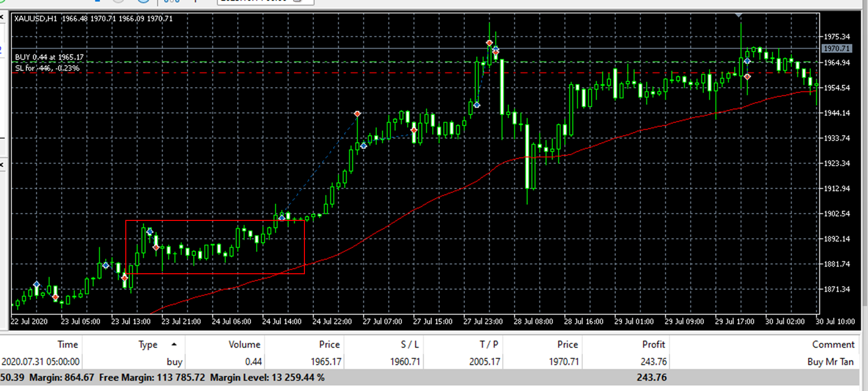Click the sort arrow next to Type
This screenshot has height=391, width=868.
pyautogui.click(x=174, y=344)
